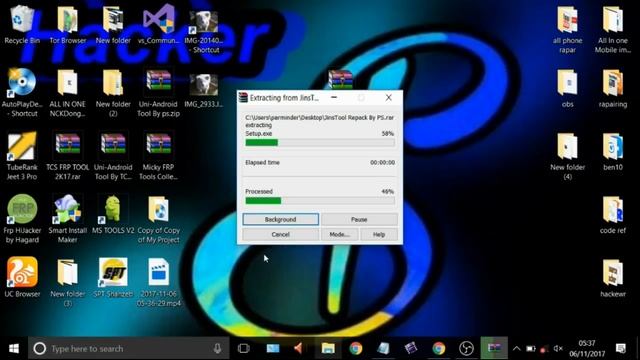Screen dimensions: 640x360
Task: Click the Setup.exe file progress bar
Action: (320, 142)
